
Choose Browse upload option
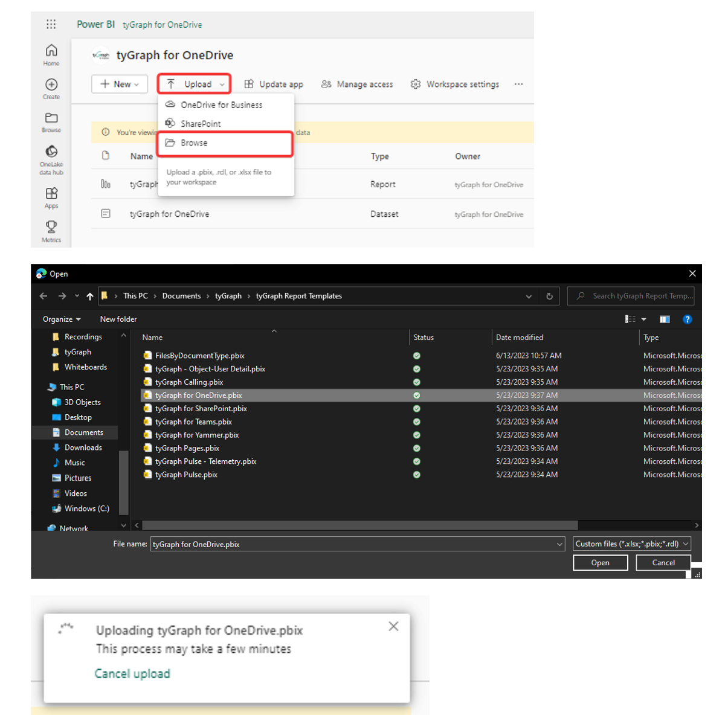pos(226,143)
